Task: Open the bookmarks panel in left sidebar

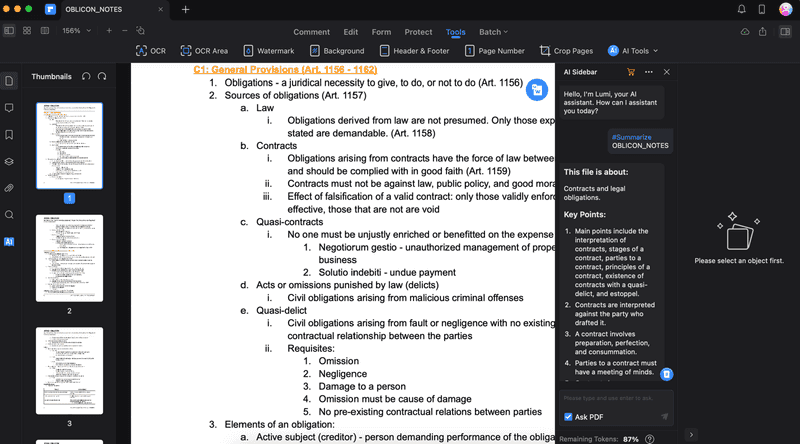Action: [x=9, y=134]
